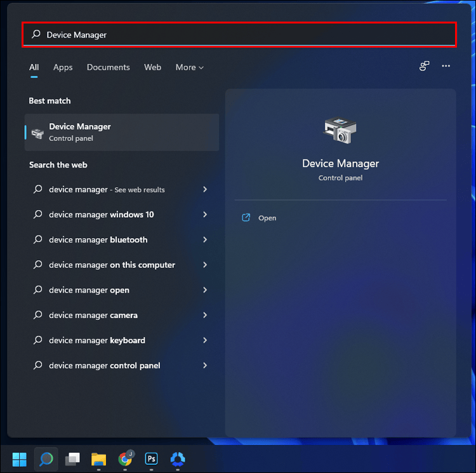Image resolution: width=476 pixels, height=473 pixels.
Task: Launch Photoshop from the taskbar
Action: (x=151, y=459)
